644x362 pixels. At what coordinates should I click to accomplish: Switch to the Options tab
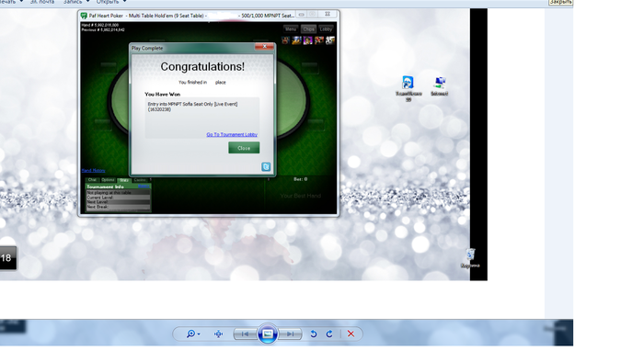(108, 180)
